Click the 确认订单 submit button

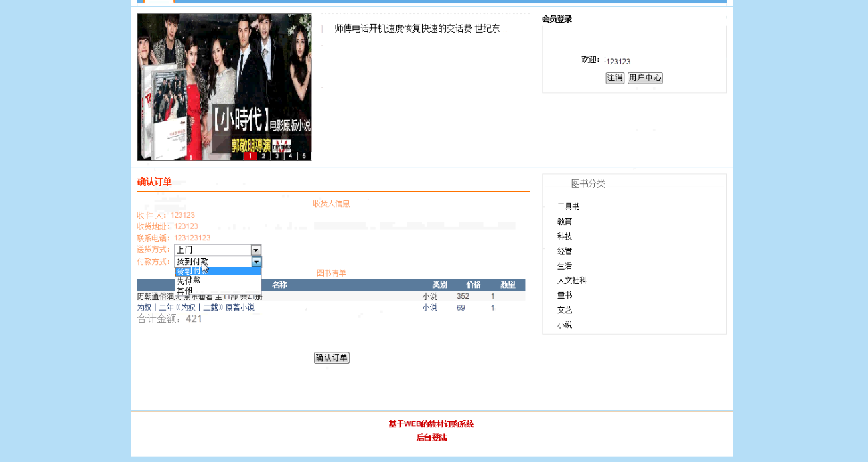tap(332, 358)
